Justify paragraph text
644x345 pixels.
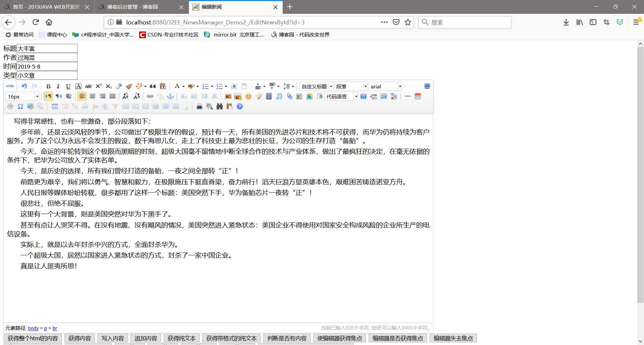[113, 96]
